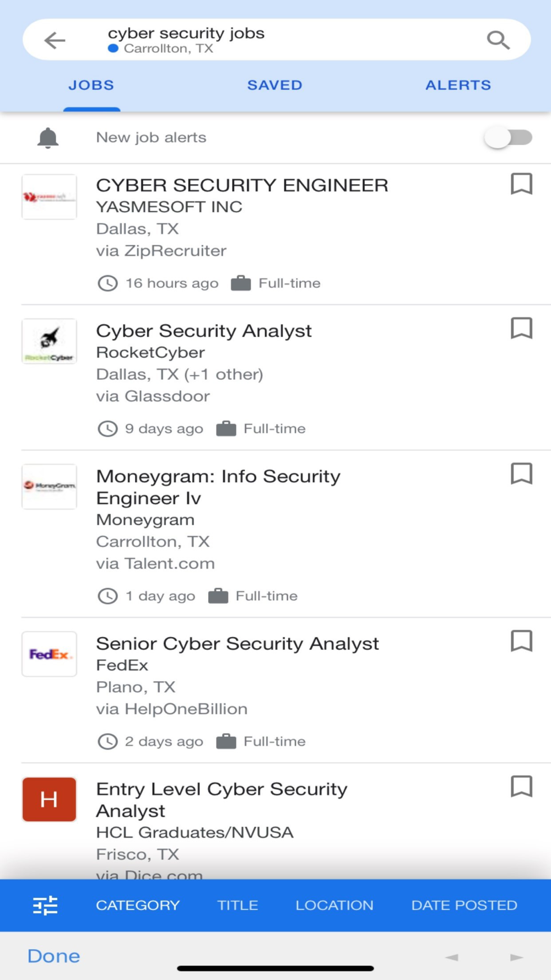This screenshot has width=551, height=980.
Task: Save the FedEx Senior Cyber Security Analyst job
Action: point(521,642)
